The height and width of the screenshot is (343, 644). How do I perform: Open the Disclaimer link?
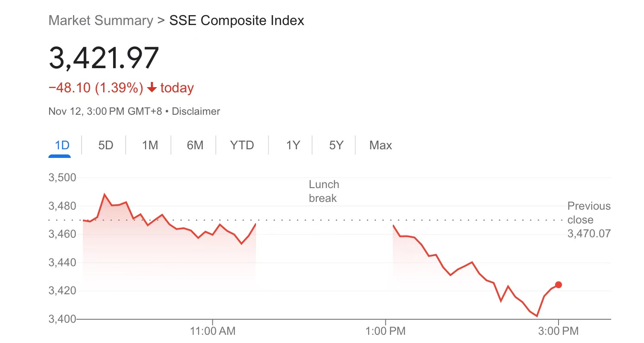coord(196,111)
